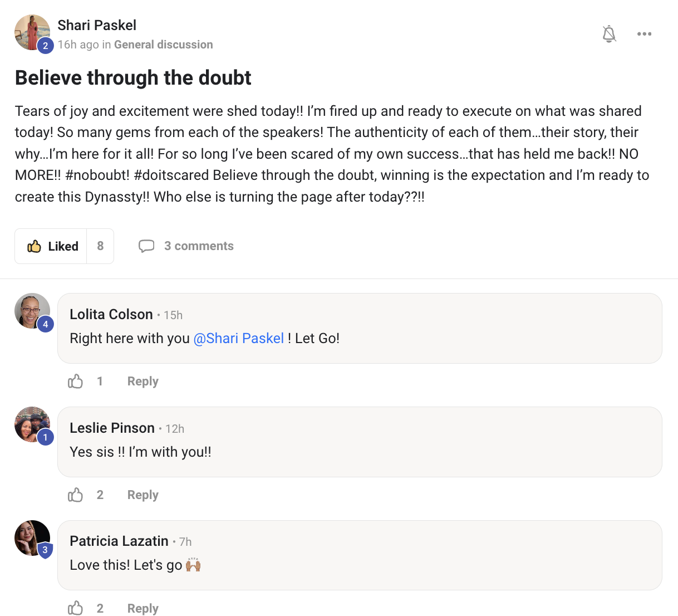Open the three-dot post options menu
This screenshot has height=616, width=678.
pos(644,34)
